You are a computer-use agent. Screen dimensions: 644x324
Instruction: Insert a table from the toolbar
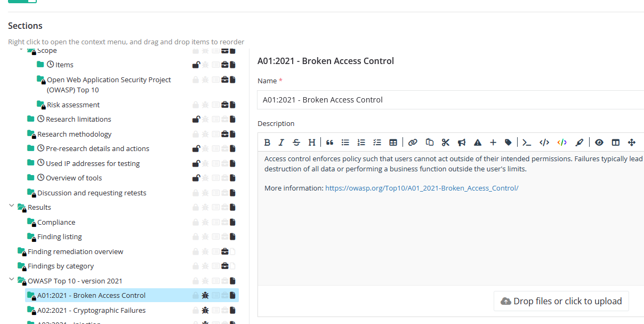click(x=393, y=143)
